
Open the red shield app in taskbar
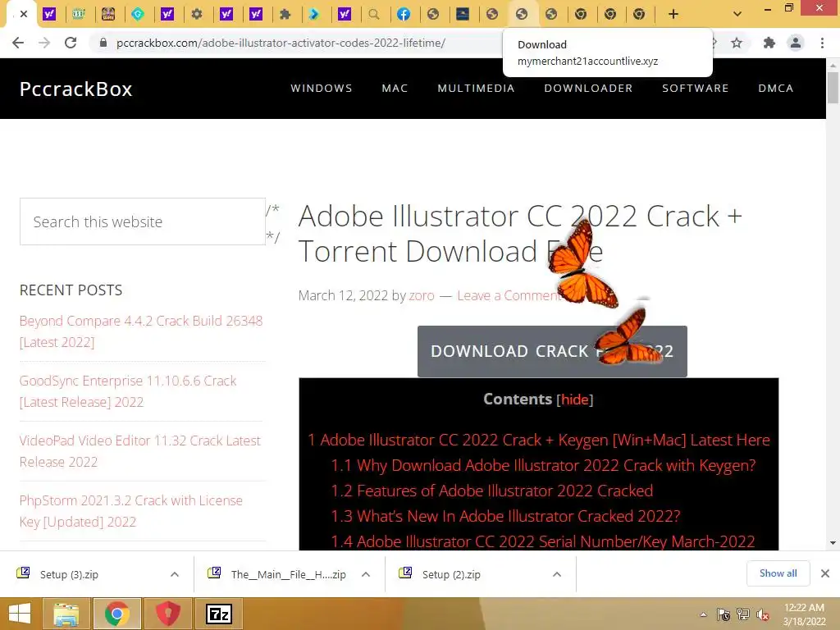click(x=167, y=614)
